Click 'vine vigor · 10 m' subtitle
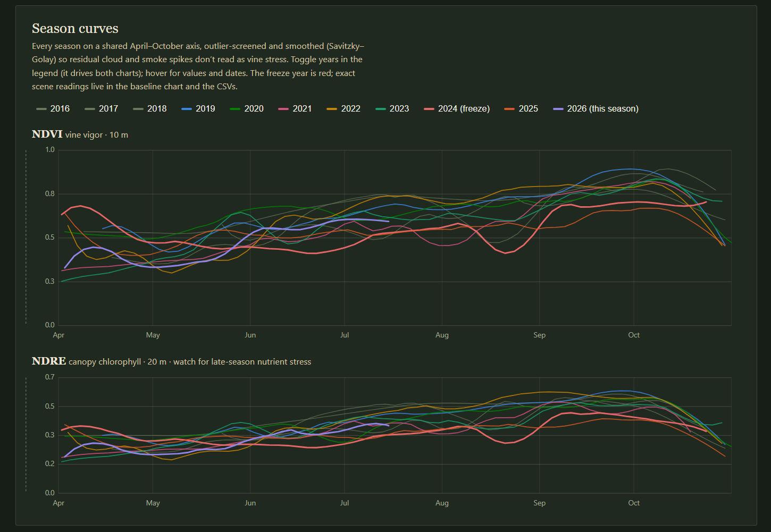Screen dimensions: 771x532 97,135
